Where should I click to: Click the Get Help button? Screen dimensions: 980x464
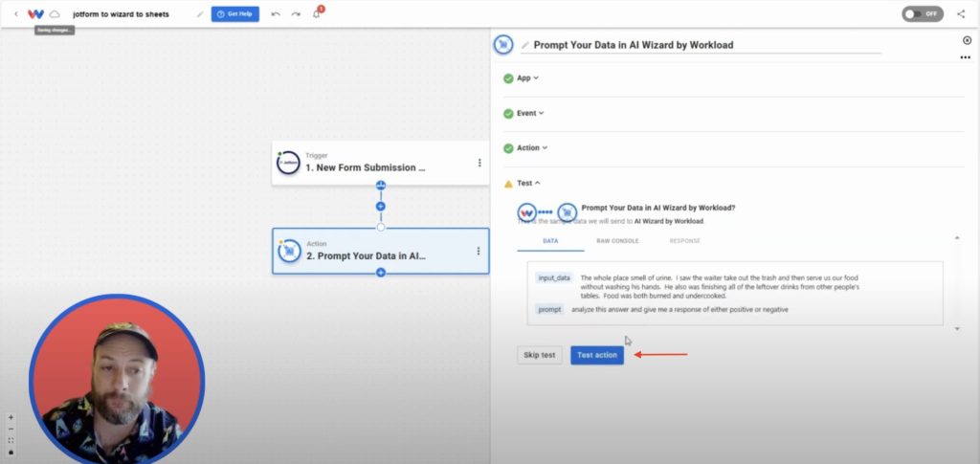click(235, 13)
